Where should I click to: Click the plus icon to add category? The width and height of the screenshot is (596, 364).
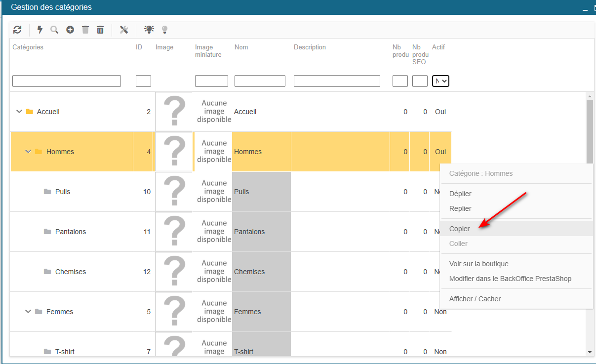[70, 30]
